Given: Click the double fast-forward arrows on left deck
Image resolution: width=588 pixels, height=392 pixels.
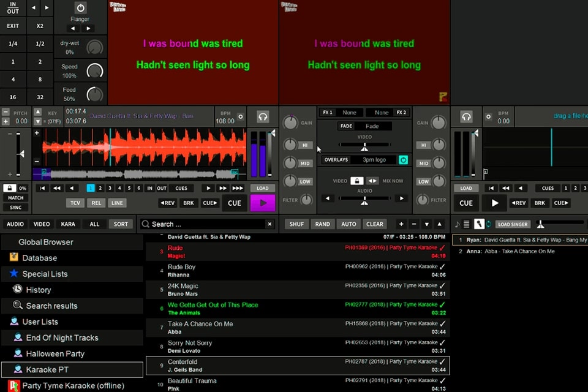Looking at the screenshot, I should click(223, 188).
